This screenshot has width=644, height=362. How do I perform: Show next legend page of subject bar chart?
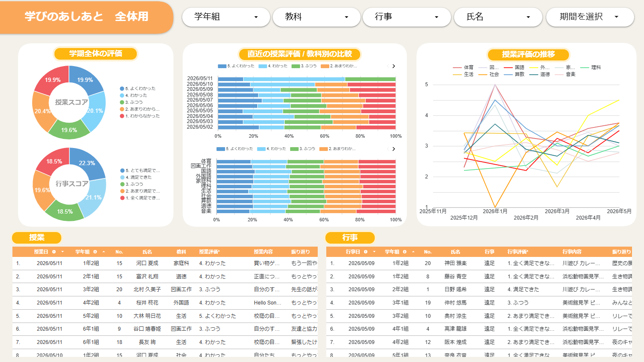394,149
